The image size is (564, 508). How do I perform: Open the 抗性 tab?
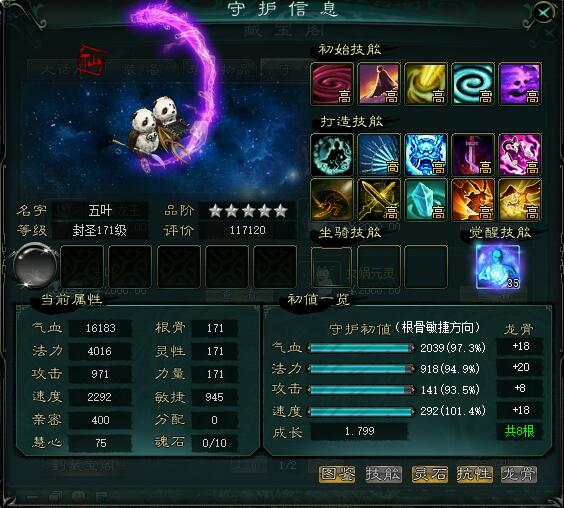474,474
